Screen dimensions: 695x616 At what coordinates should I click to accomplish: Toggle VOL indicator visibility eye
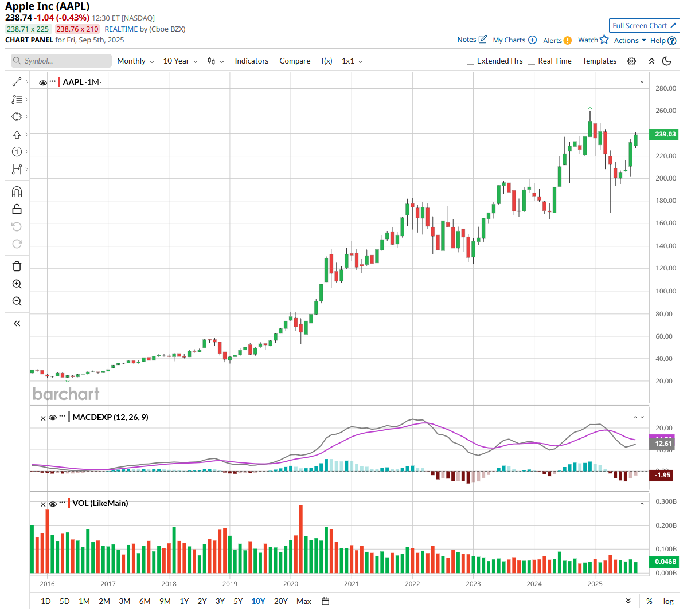pyautogui.click(x=53, y=504)
